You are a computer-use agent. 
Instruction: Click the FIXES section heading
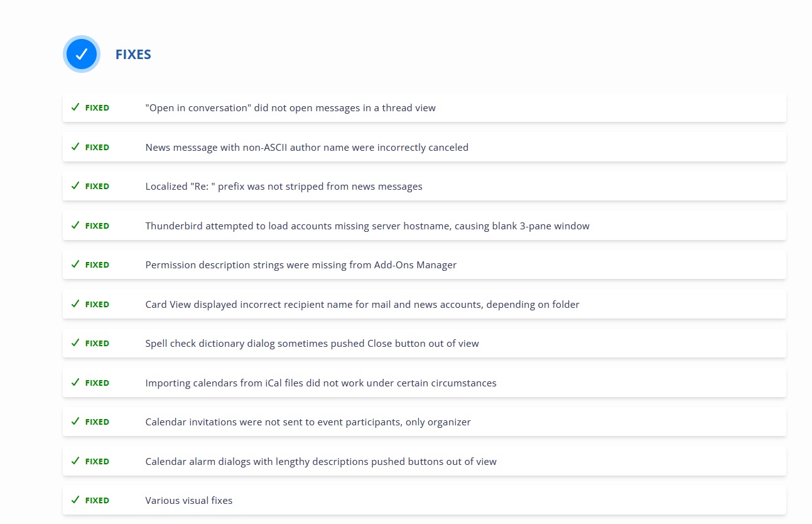click(x=133, y=55)
